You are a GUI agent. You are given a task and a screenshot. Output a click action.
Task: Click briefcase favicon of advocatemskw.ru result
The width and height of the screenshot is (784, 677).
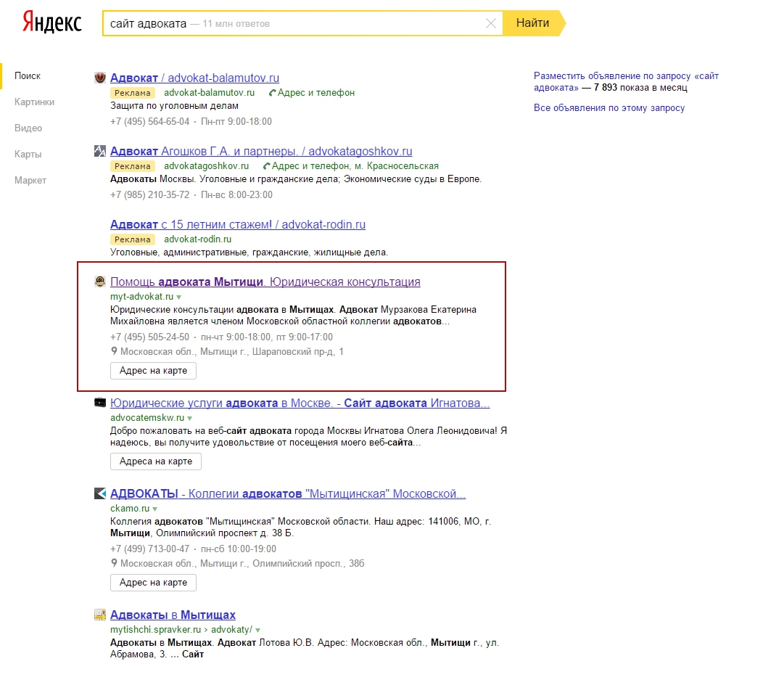coord(100,402)
